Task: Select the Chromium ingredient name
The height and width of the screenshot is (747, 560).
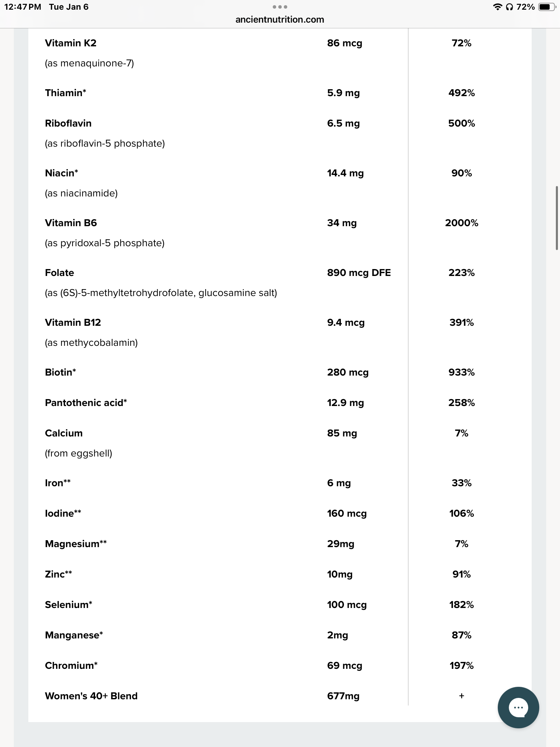Action: (x=71, y=666)
